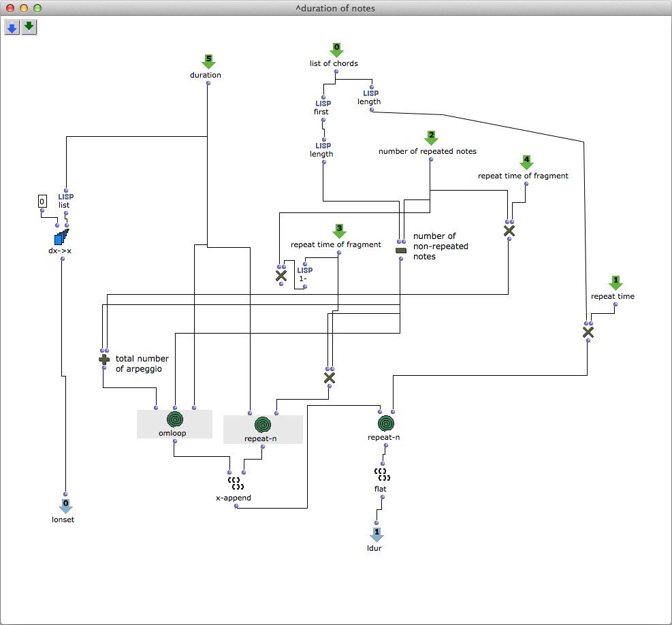
Task: Select the flat function box icon
Action: click(381, 474)
